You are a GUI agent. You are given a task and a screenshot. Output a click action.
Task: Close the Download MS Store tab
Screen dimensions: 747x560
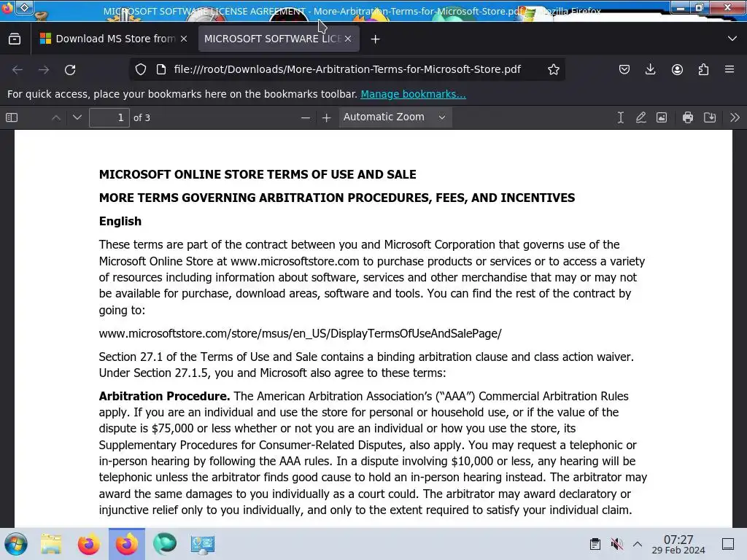tap(184, 39)
